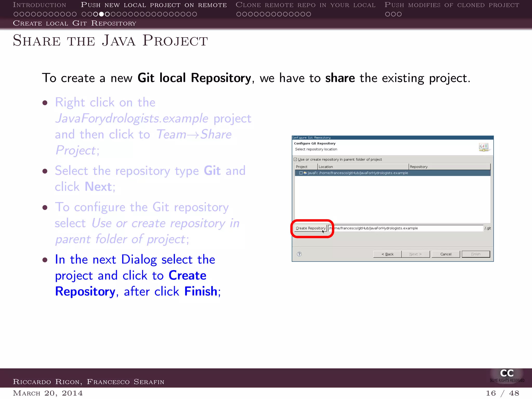The height and width of the screenshot is (399, 532).
Task: Click the date 'March 20, 2014'
Action: coord(48,393)
